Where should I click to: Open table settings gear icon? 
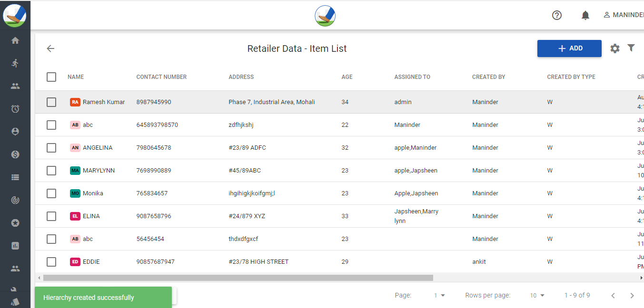(x=615, y=48)
